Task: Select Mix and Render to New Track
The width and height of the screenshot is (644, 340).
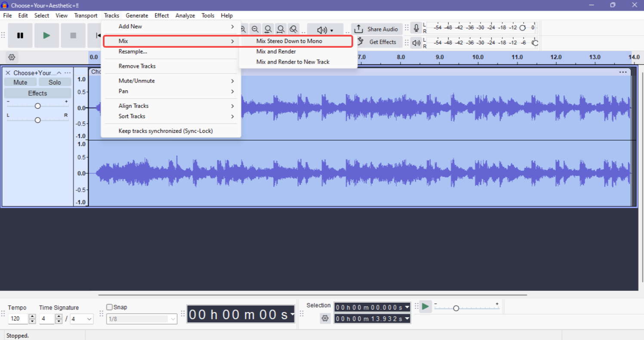Action: (x=293, y=61)
